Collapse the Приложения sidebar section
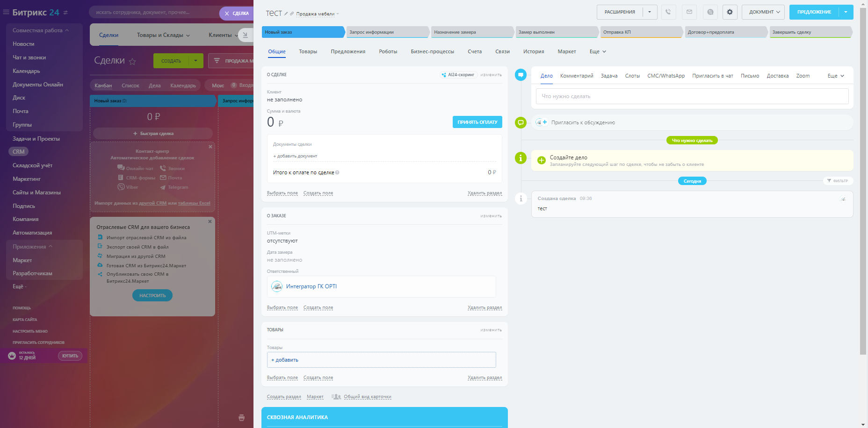 (32, 247)
